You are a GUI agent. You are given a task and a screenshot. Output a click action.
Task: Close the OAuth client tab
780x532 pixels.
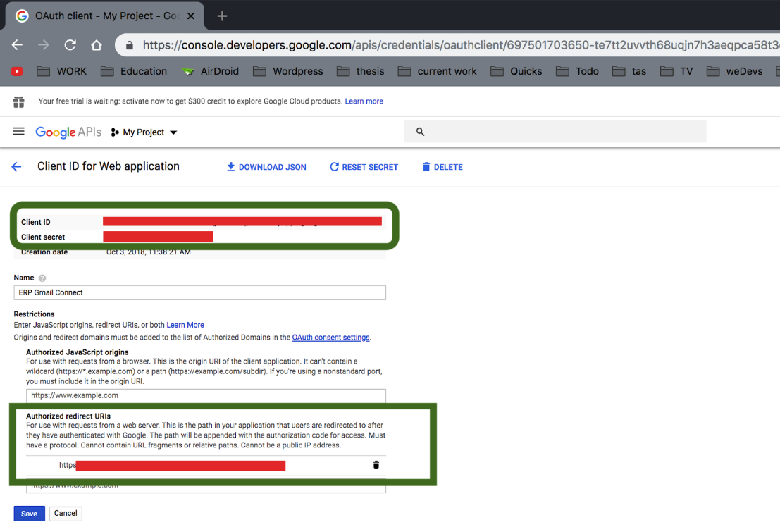tap(190, 16)
